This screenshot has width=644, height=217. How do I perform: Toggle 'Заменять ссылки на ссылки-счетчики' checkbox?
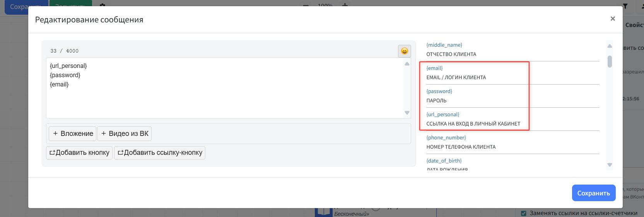523,213
